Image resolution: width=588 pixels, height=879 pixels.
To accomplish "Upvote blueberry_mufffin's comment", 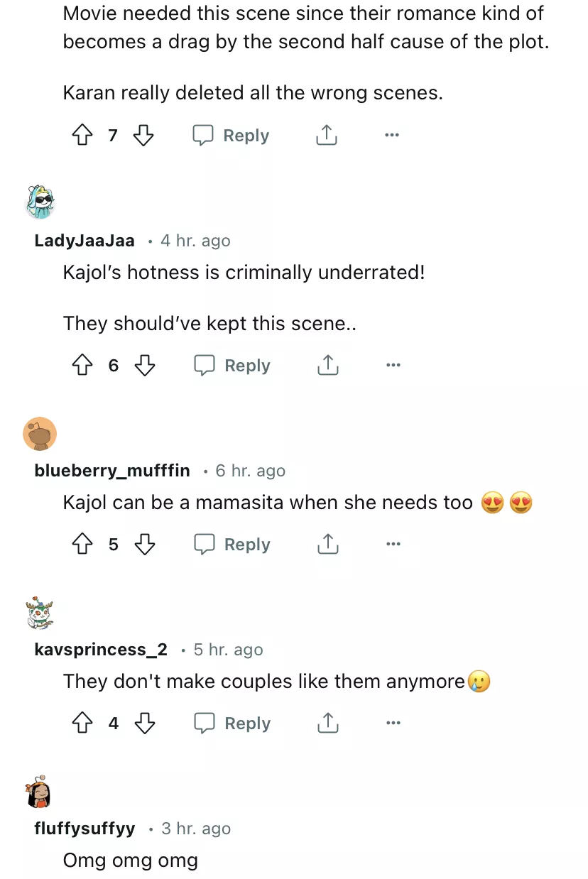I will pos(83,544).
